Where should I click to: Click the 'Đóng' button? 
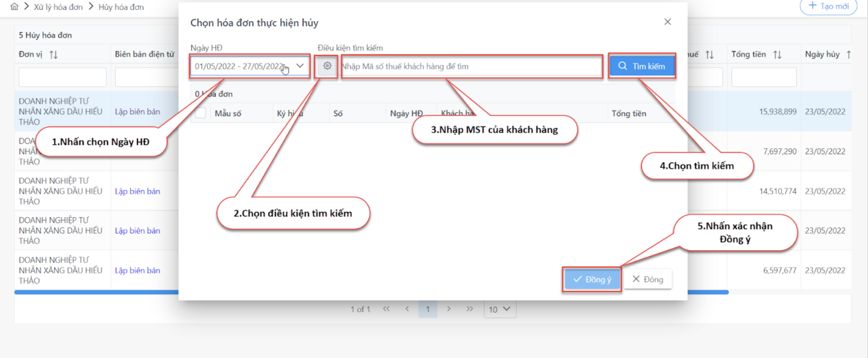point(648,279)
